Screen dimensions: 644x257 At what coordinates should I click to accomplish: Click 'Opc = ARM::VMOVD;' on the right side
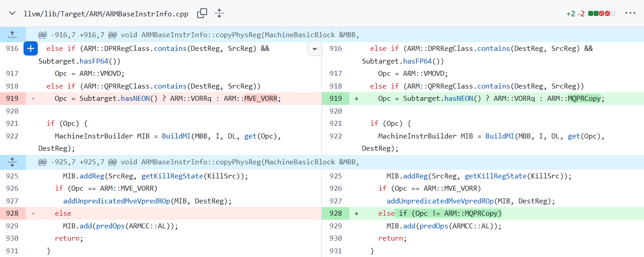point(413,74)
